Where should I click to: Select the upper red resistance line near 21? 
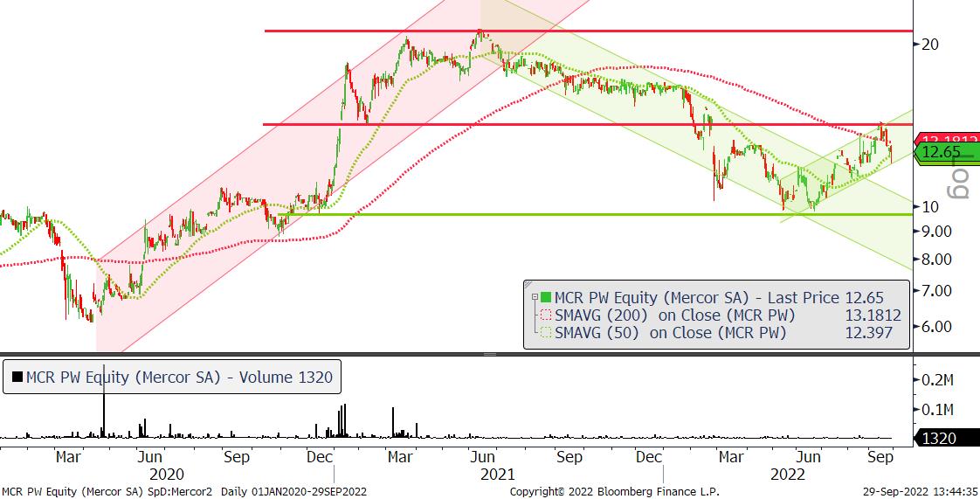(588, 31)
